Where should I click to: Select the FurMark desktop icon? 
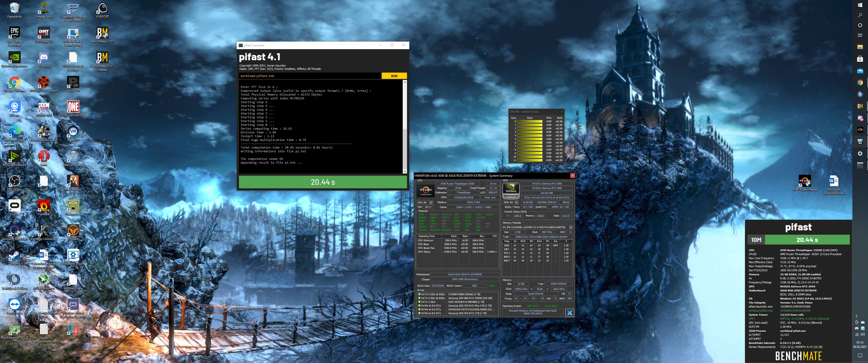[x=44, y=207]
